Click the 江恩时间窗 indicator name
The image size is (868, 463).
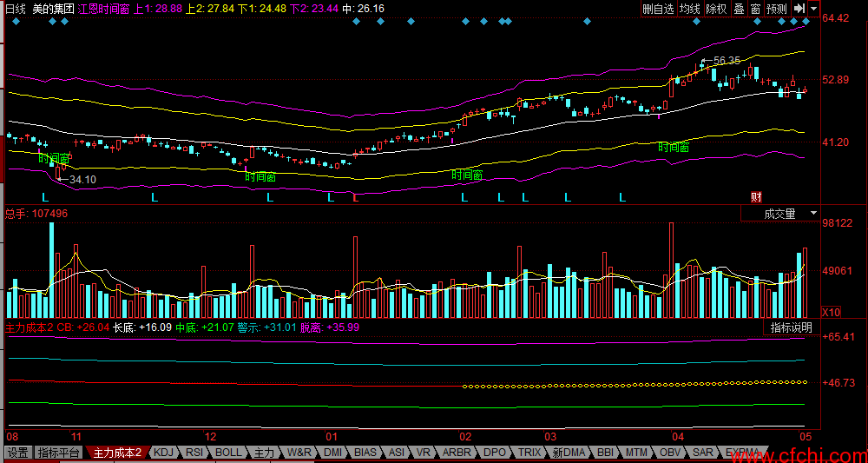click(104, 9)
